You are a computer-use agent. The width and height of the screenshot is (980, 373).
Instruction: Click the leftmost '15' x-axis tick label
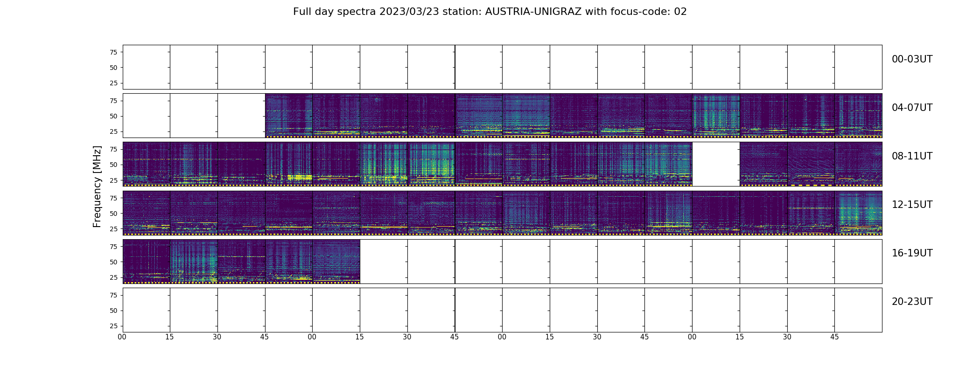click(x=169, y=337)
